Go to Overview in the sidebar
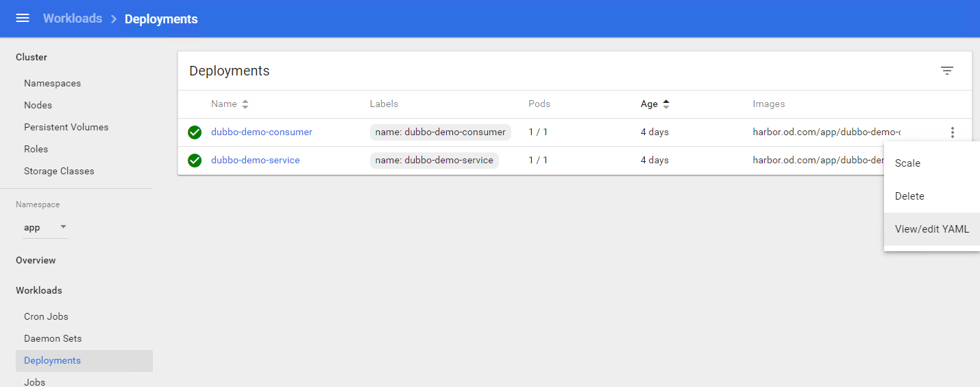The height and width of the screenshot is (387, 980). click(x=36, y=260)
